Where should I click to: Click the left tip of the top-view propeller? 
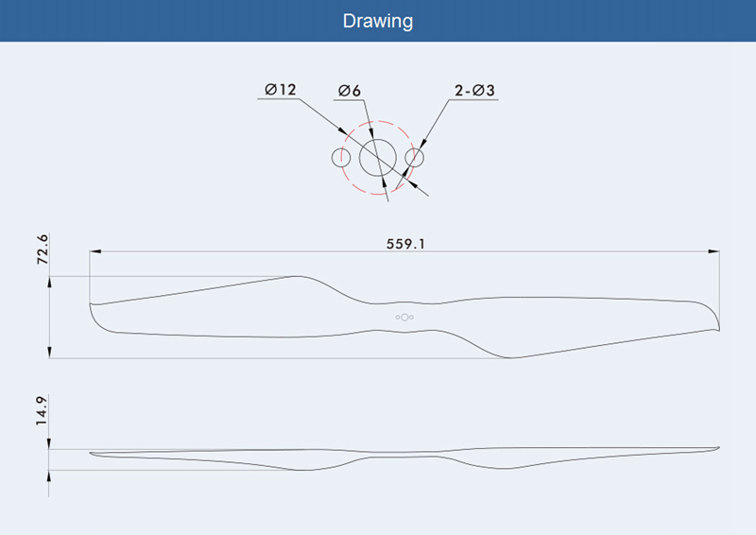(92, 308)
